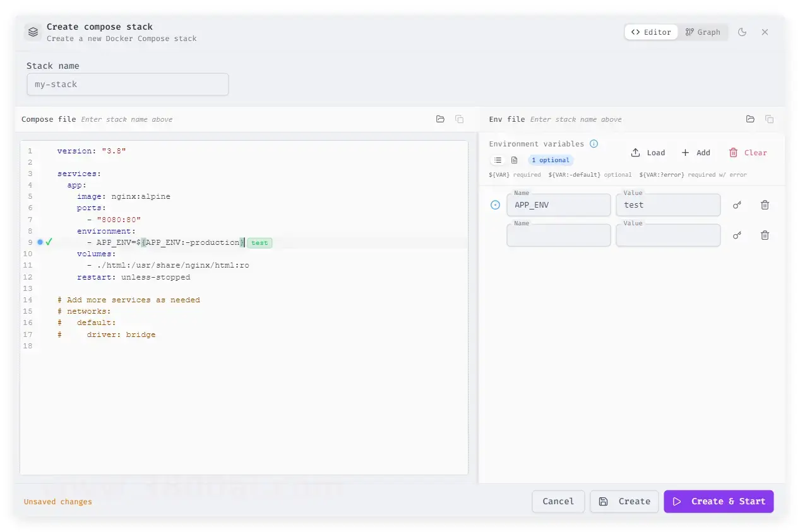This screenshot has width=800, height=532.
Task: Click the Cancel button
Action: coord(558,501)
